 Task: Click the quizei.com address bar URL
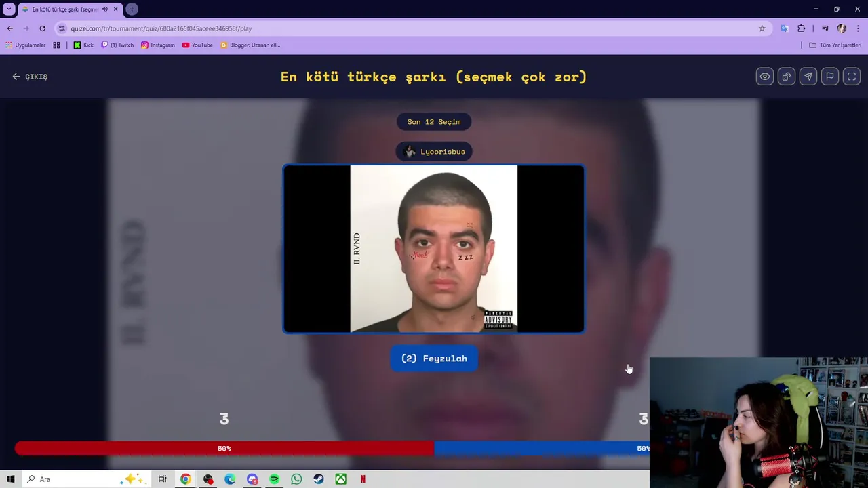[161, 28]
